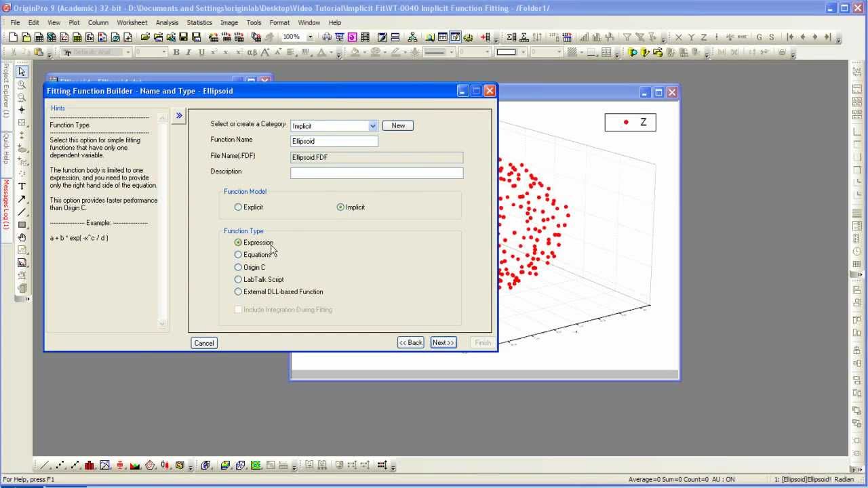The width and height of the screenshot is (868, 488).
Task: Open the Messages Log side tab
Action: [5, 204]
